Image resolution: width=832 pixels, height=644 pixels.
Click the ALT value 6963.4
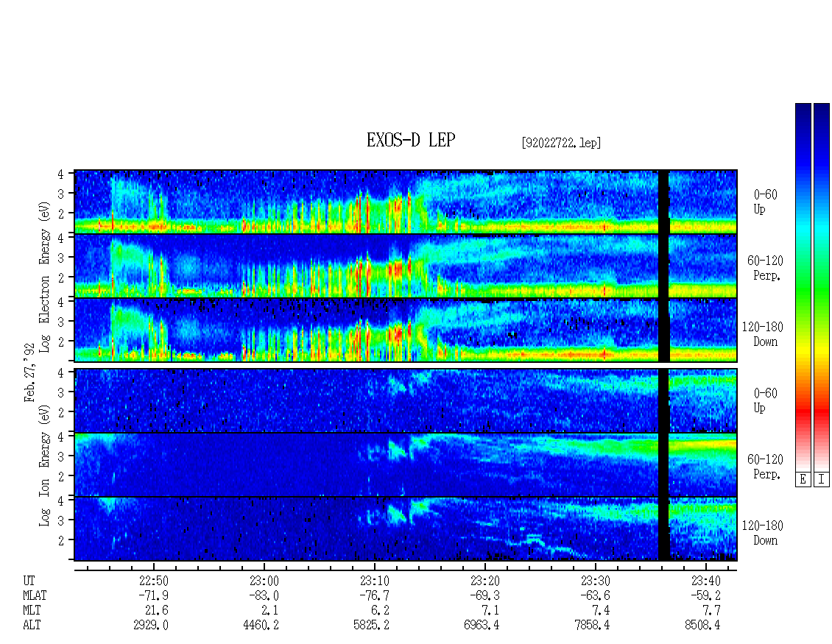pos(482,625)
